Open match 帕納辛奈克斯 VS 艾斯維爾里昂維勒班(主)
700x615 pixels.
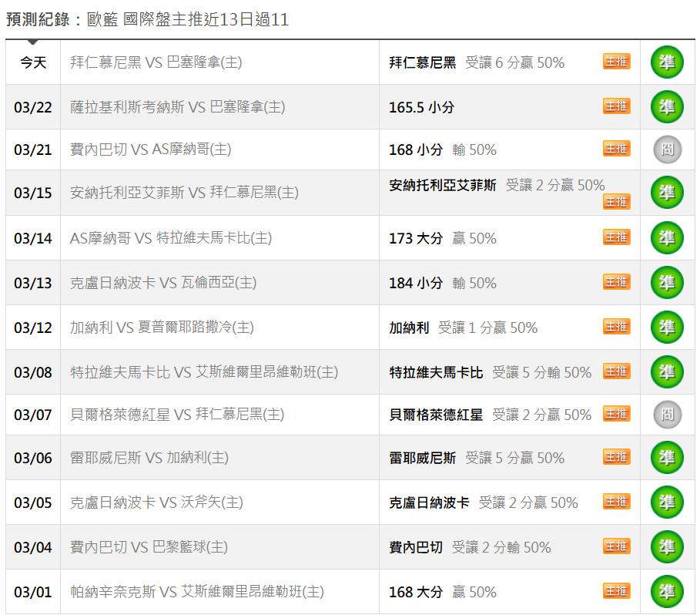[x=197, y=591]
